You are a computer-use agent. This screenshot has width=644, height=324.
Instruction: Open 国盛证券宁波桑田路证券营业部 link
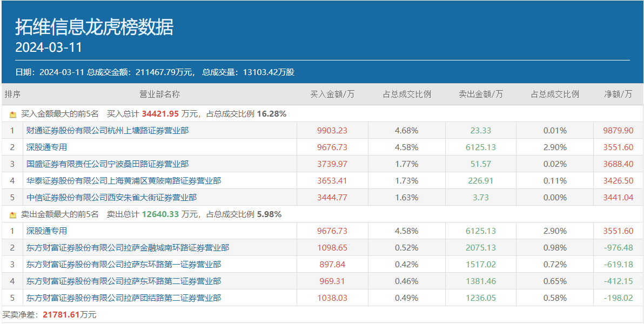coord(108,164)
